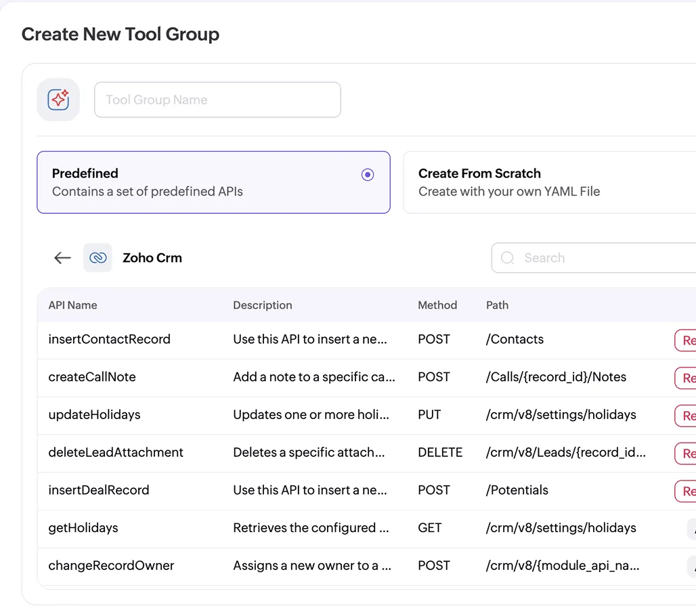The height and width of the screenshot is (616, 696).
Task: Click the /Contacts path cell
Action: coord(515,339)
